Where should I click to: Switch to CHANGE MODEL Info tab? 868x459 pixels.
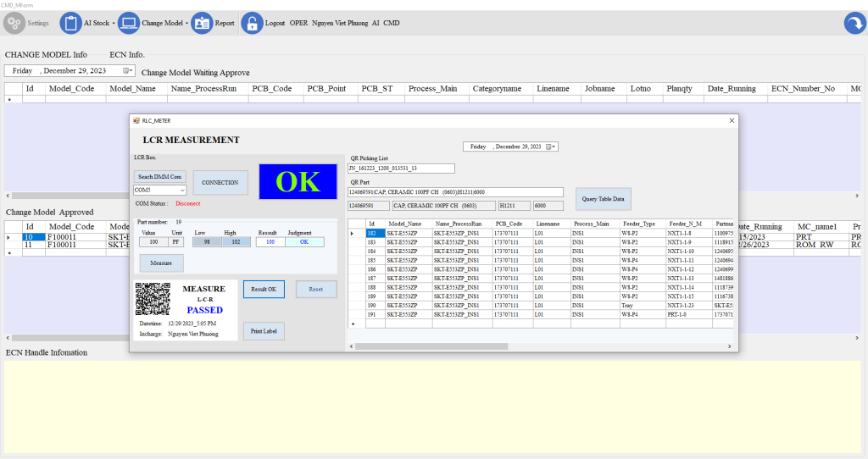click(x=46, y=55)
